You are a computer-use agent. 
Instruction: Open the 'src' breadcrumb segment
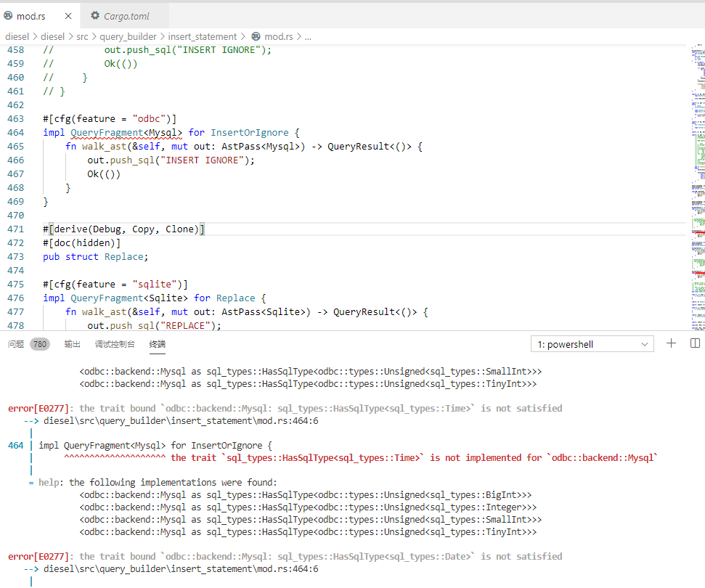[82, 37]
